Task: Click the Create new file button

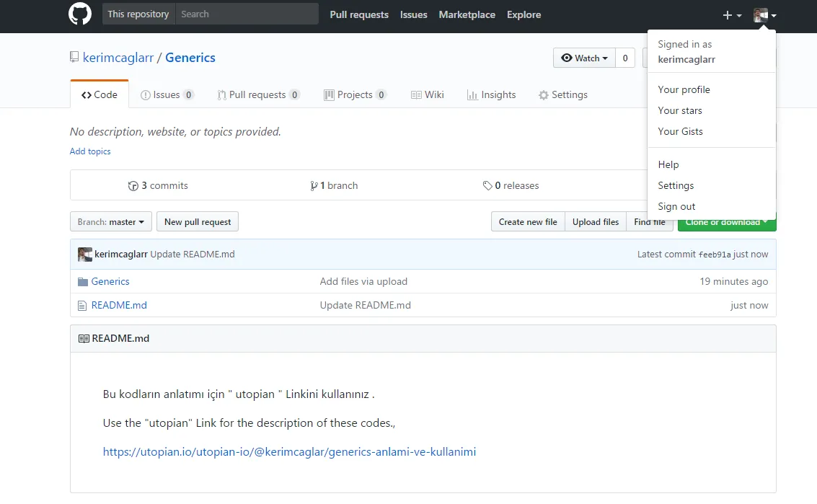Action: (528, 222)
